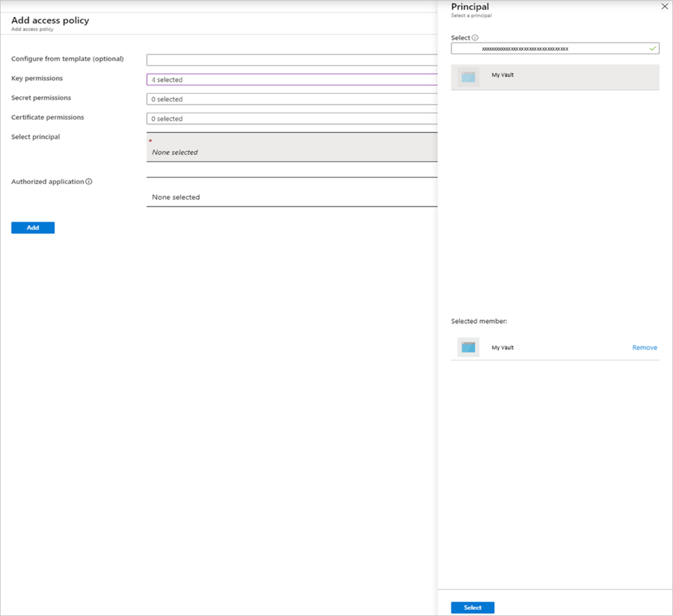Screen dimensions: 673x616
Task: Click the blue Select button in Principal panel
Action: (x=473, y=608)
